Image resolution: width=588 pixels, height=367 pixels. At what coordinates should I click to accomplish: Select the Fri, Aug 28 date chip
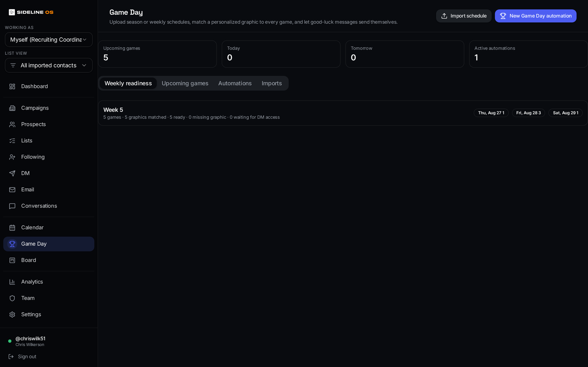click(x=528, y=113)
